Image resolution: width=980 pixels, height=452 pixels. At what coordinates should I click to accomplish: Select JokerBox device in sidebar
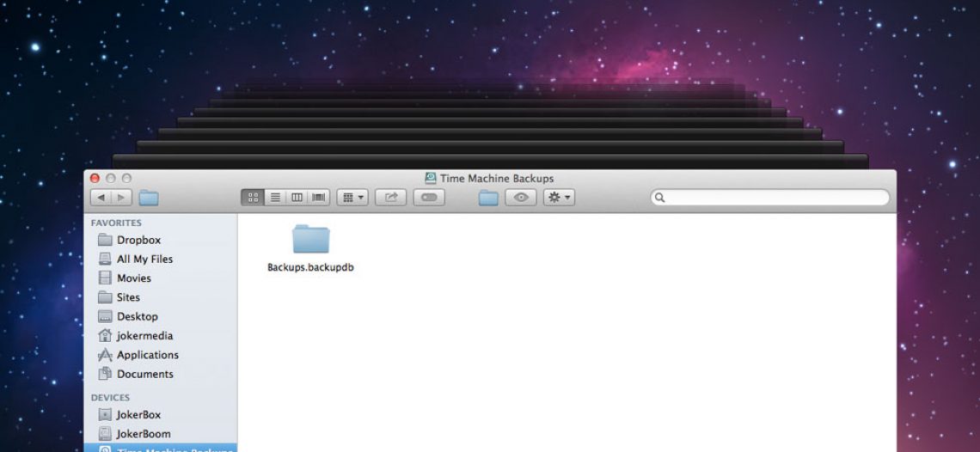[138, 414]
